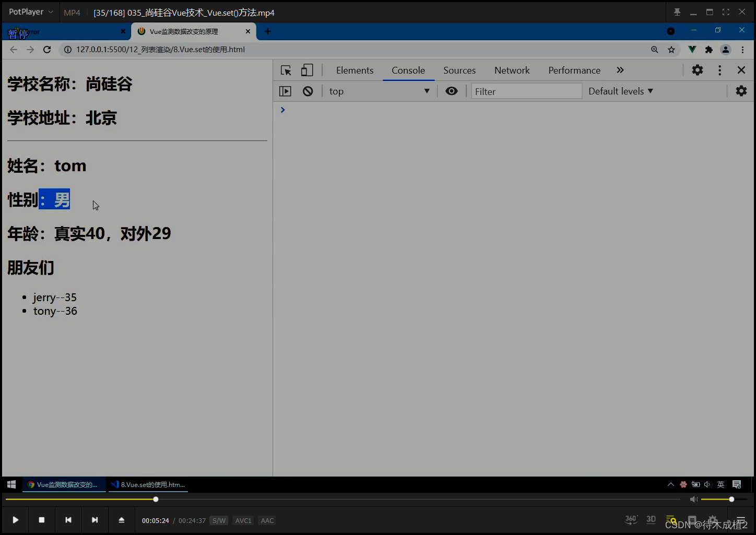The image size is (756, 535).
Task: Click the browser back arrow
Action: point(14,50)
